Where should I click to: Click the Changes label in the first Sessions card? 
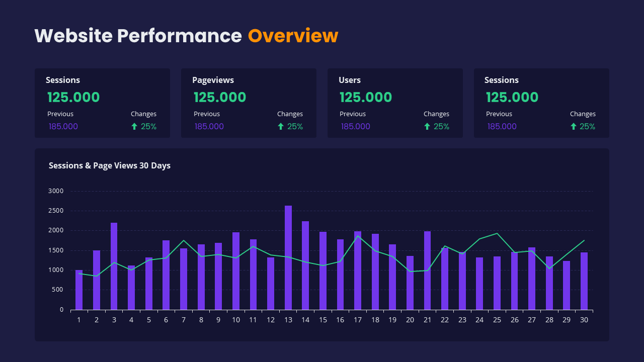coord(144,114)
